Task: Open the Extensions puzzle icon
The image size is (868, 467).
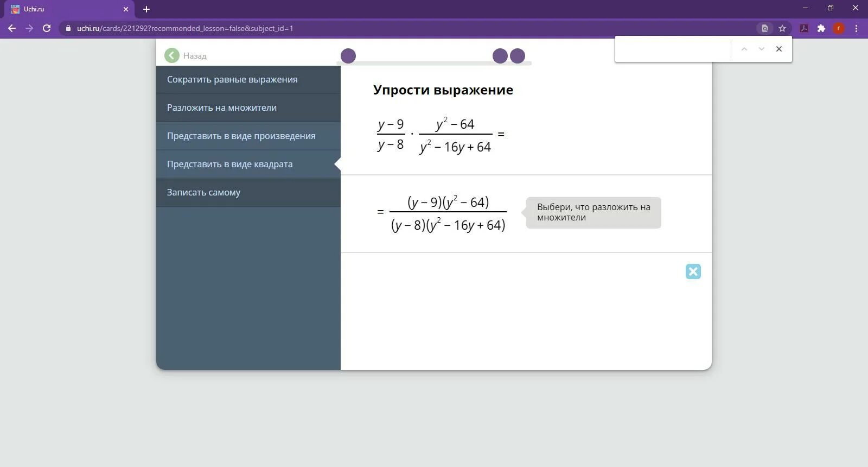Action: (821, 28)
